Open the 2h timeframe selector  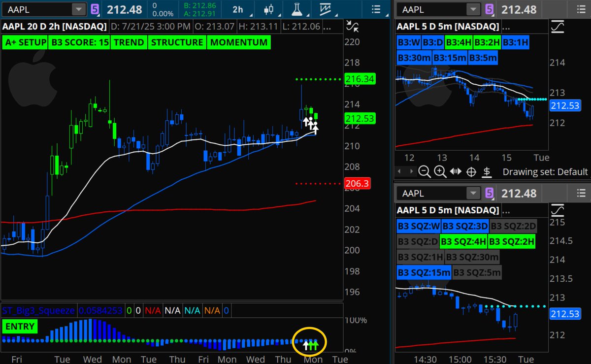pos(238,9)
